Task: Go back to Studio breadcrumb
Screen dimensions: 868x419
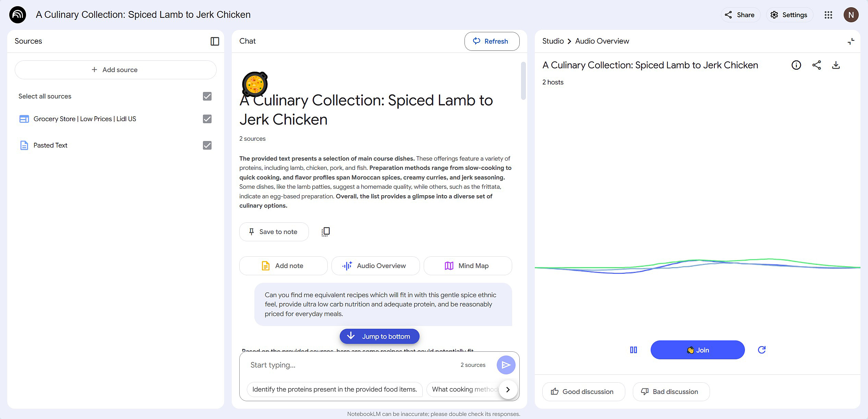Action: click(x=553, y=41)
